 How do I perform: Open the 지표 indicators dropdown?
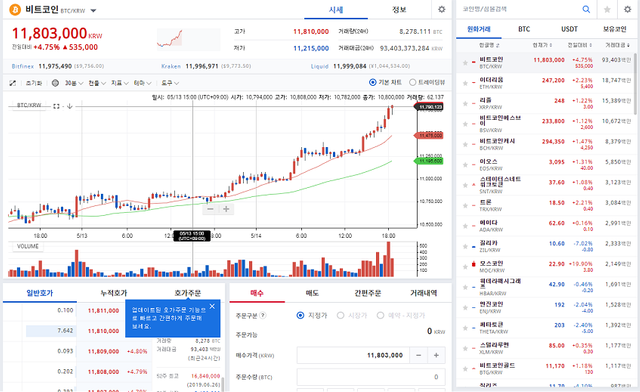(x=120, y=83)
